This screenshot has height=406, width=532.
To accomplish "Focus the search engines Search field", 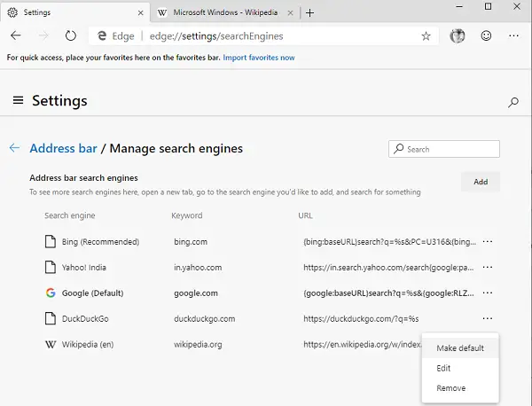I will tap(444, 149).
